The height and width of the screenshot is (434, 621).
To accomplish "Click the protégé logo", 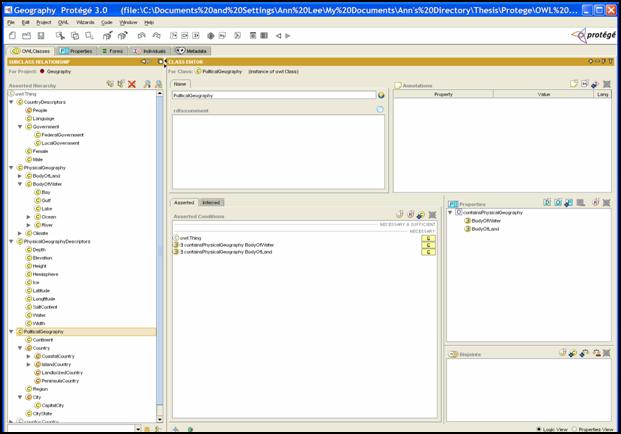I will [x=593, y=36].
